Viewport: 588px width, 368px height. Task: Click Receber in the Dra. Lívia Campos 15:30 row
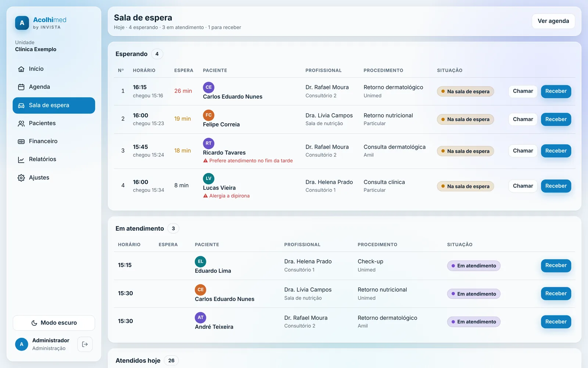tap(556, 294)
